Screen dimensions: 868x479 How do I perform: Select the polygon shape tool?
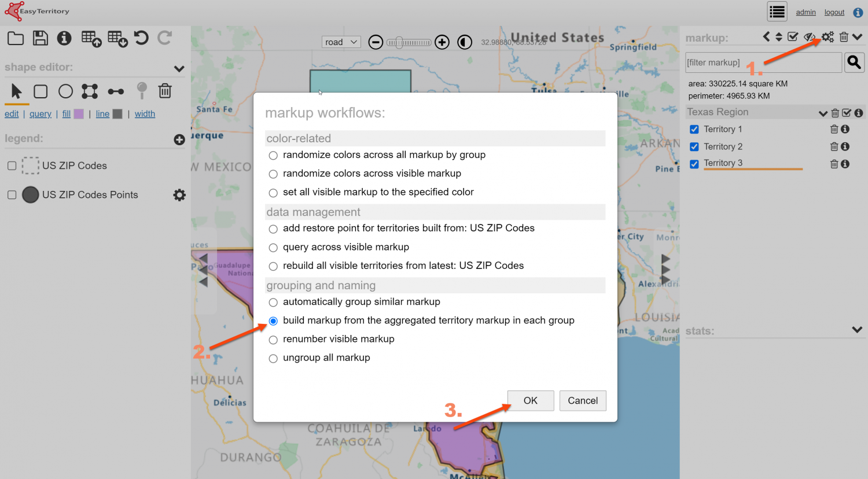90,91
